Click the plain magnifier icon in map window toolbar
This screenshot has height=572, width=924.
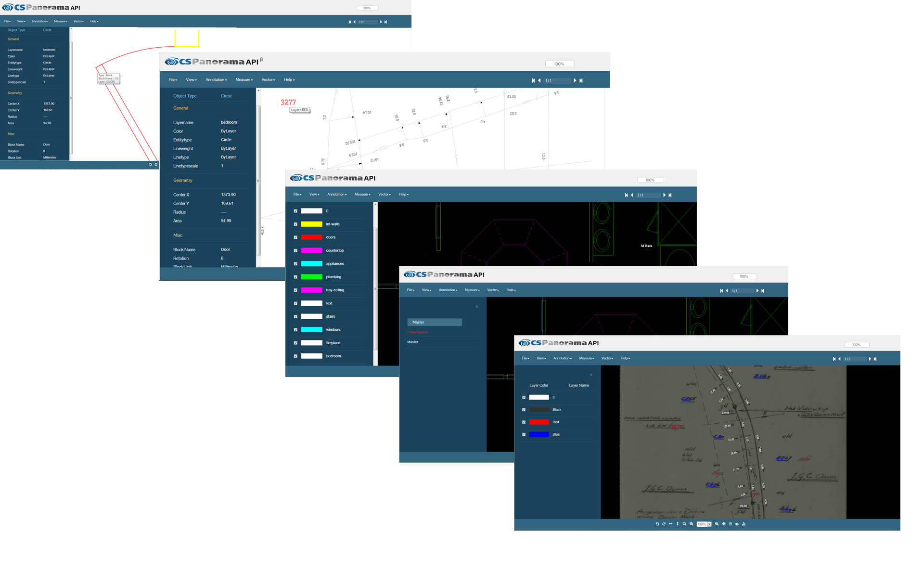(x=684, y=524)
